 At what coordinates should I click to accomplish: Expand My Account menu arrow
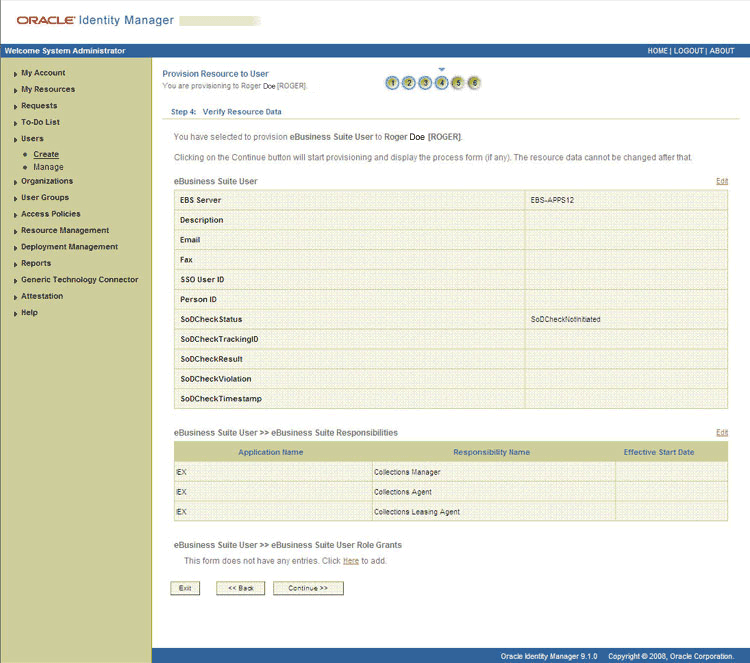pos(15,74)
